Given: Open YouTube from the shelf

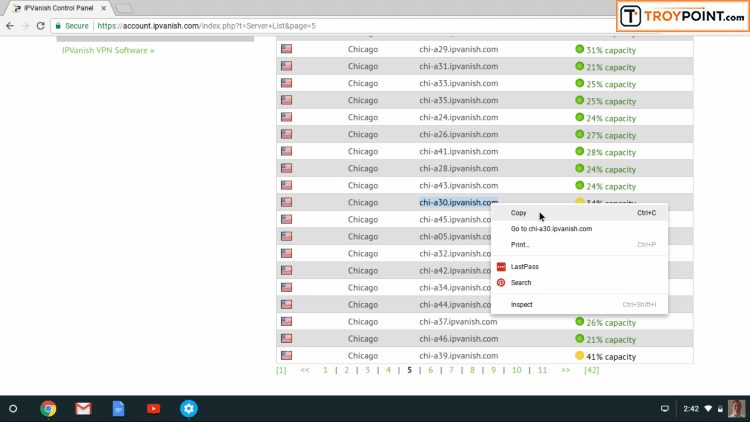Looking at the screenshot, I should click(154, 409).
